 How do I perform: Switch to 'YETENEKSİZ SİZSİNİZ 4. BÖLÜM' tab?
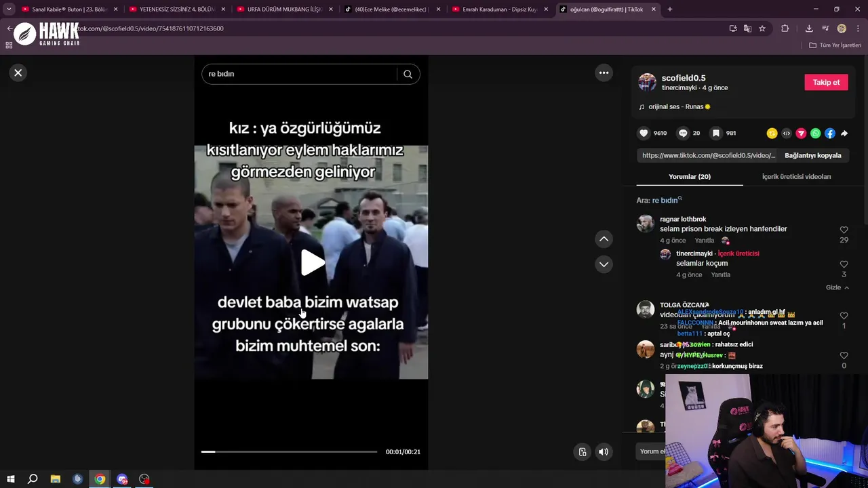point(176,9)
